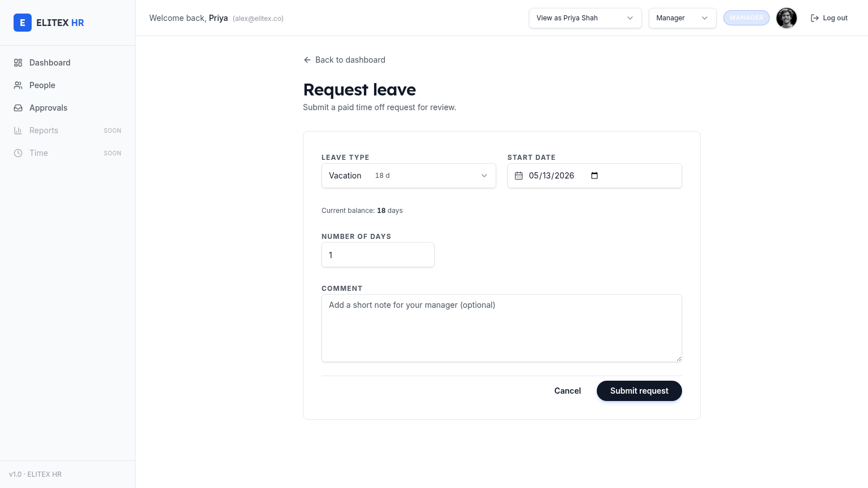Screen dimensions: 868x488
Task: Click the START DATE field label
Action: coord(531,158)
